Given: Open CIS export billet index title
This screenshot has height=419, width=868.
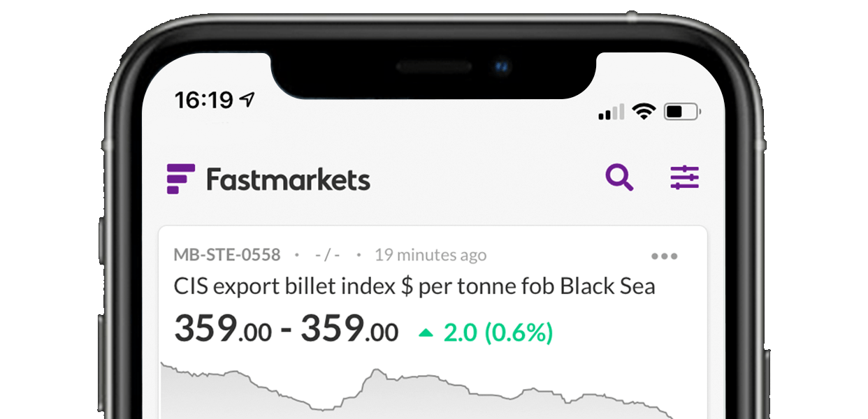Looking at the screenshot, I should (x=414, y=287).
